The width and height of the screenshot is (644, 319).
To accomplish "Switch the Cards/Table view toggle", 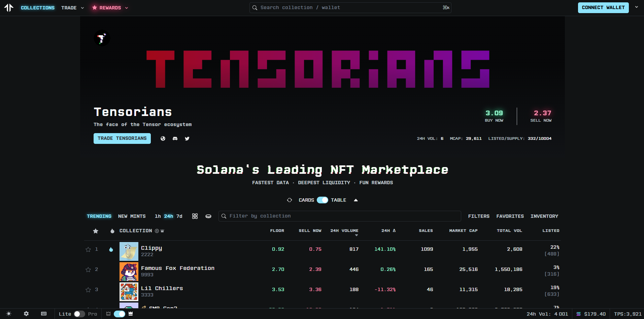I will pos(322,200).
